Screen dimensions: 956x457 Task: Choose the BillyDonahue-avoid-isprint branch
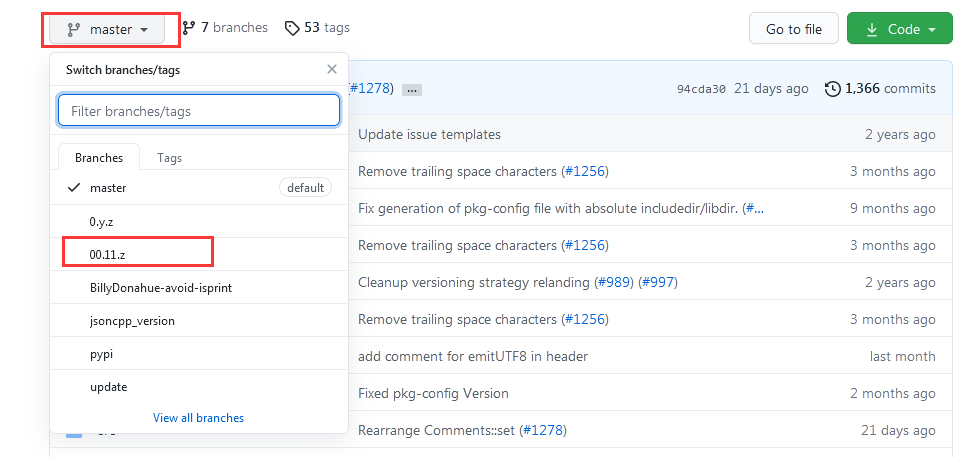[x=161, y=288]
